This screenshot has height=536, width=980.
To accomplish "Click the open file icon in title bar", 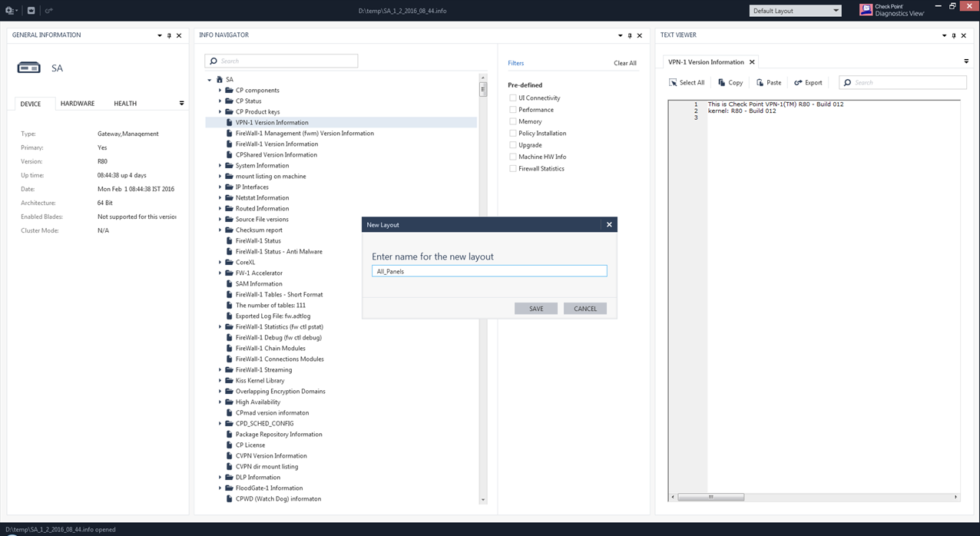I will click(x=31, y=11).
